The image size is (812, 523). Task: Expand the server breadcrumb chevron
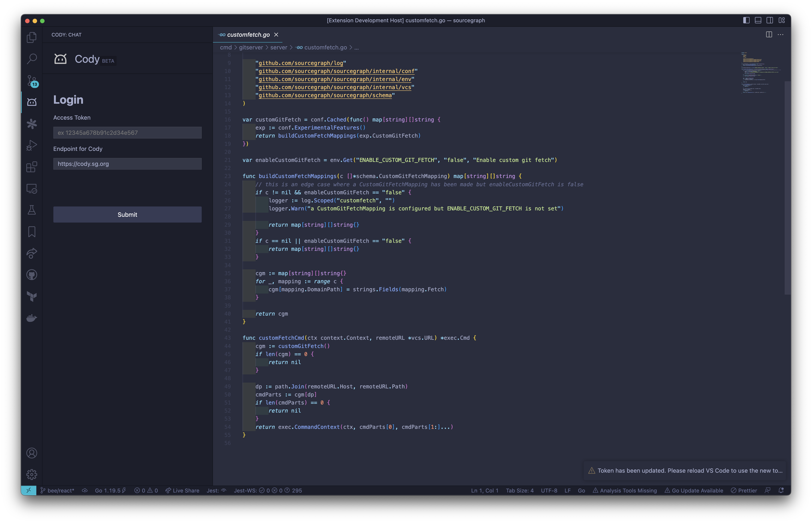(292, 47)
